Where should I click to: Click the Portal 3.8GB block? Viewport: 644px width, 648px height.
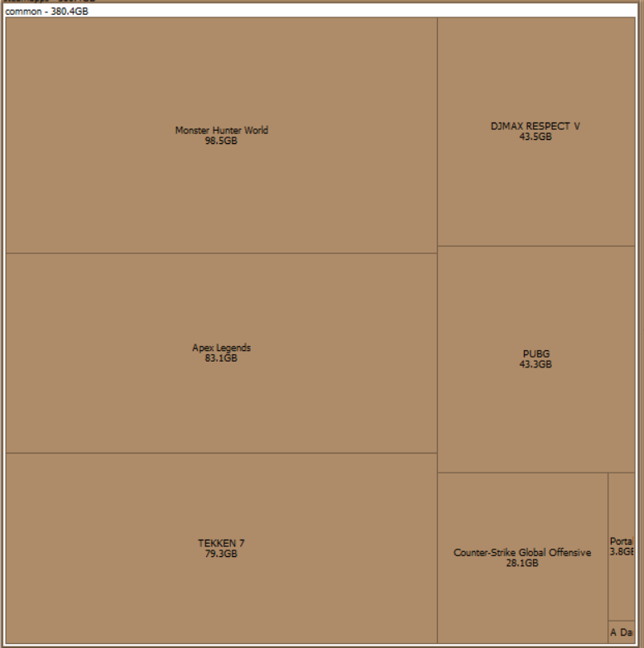(x=622, y=546)
